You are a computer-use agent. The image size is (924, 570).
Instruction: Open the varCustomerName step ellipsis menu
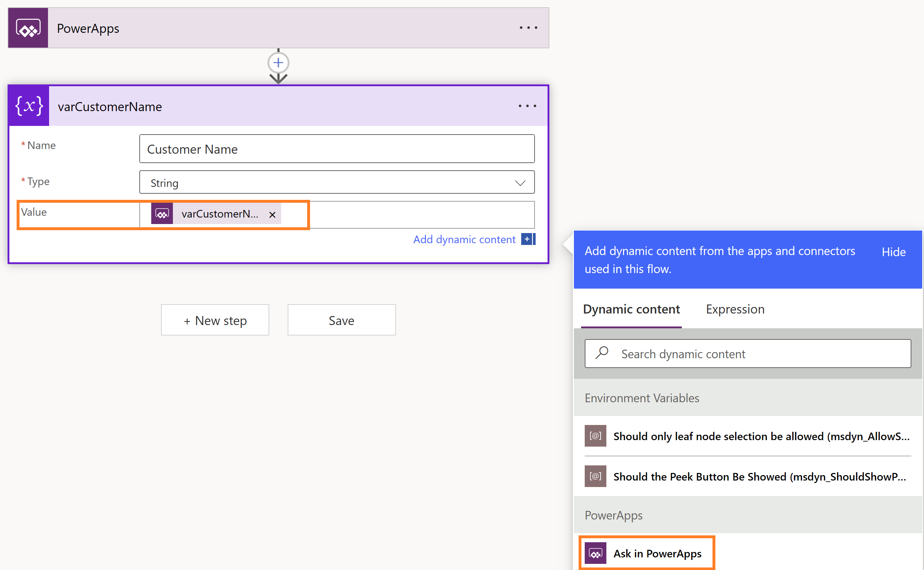tap(527, 106)
